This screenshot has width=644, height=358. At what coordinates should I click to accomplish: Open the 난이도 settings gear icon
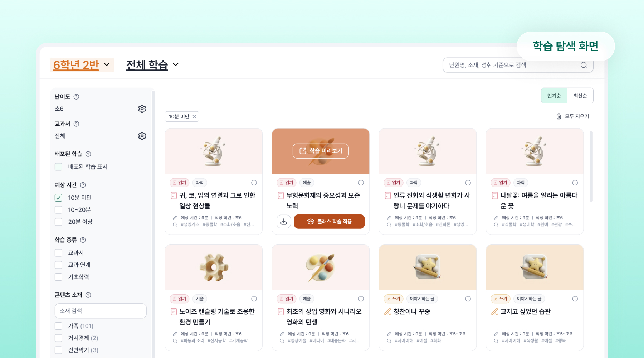(x=142, y=109)
